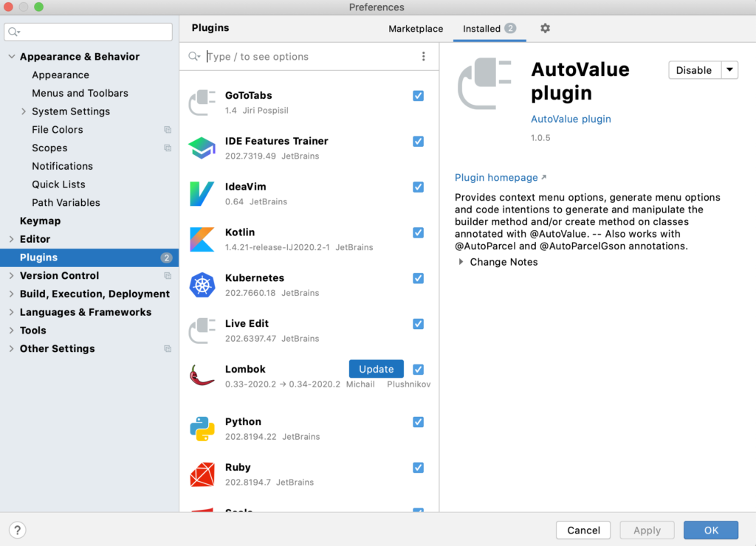Expand Build, Execution, Deployment section
The height and width of the screenshot is (546, 756).
click(12, 294)
